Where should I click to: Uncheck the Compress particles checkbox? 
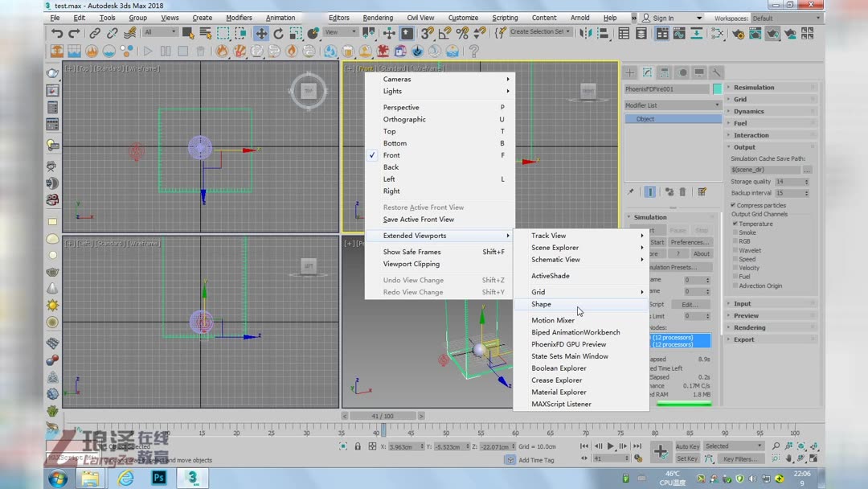click(x=734, y=205)
